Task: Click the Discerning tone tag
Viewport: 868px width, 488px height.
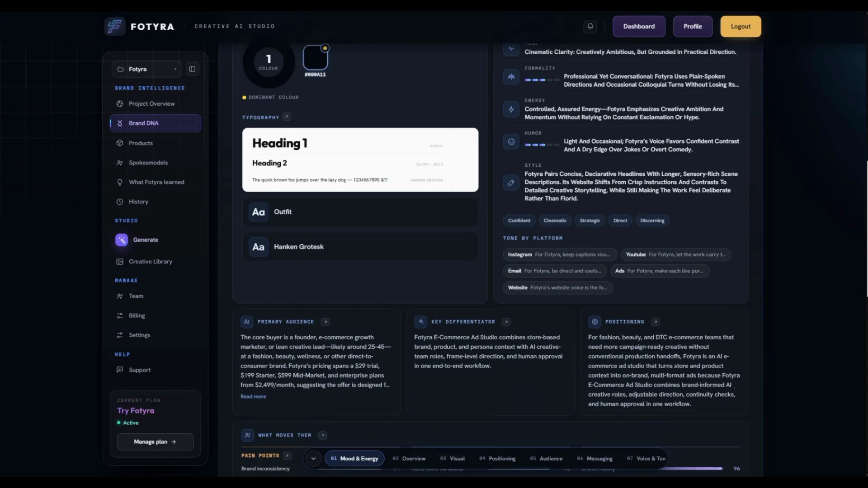Action: (652, 221)
